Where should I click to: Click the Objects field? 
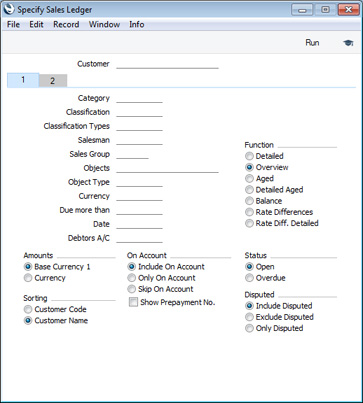167,168
